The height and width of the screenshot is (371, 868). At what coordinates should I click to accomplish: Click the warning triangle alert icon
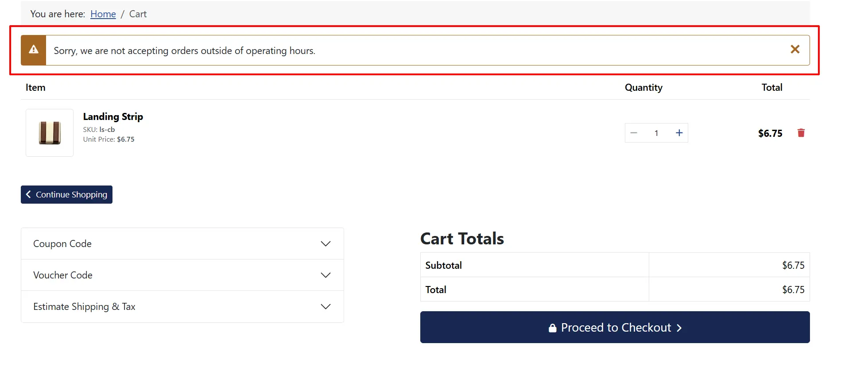(x=34, y=50)
